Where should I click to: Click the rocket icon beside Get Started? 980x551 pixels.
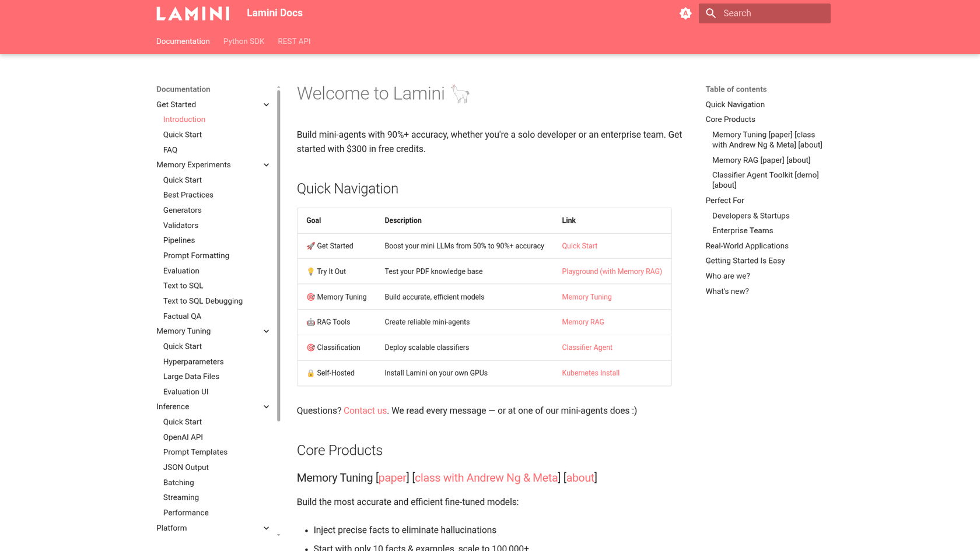point(311,246)
